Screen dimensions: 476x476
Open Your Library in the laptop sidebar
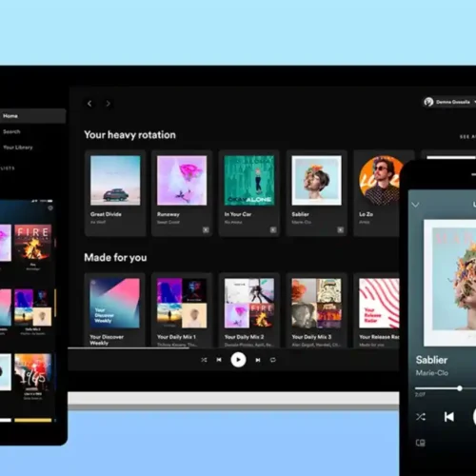coord(18,148)
